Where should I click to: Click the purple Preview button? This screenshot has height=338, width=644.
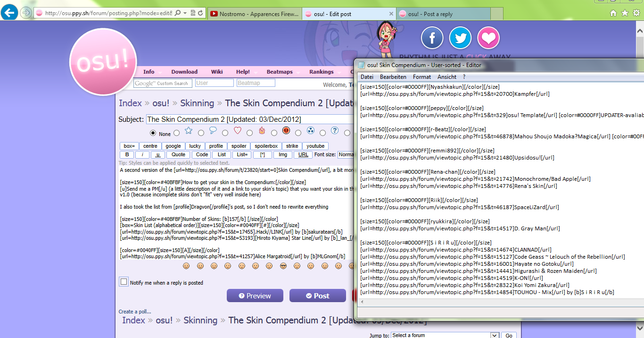point(255,296)
